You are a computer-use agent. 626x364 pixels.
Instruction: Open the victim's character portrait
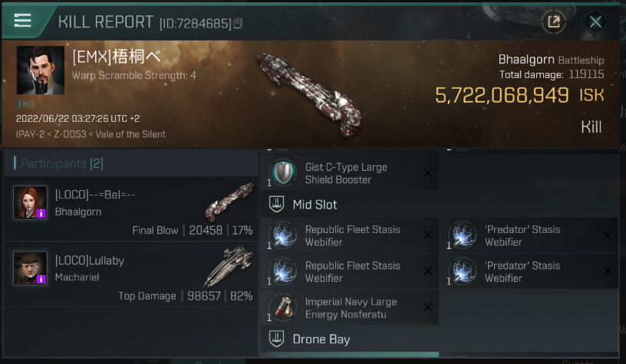[40, 71]
